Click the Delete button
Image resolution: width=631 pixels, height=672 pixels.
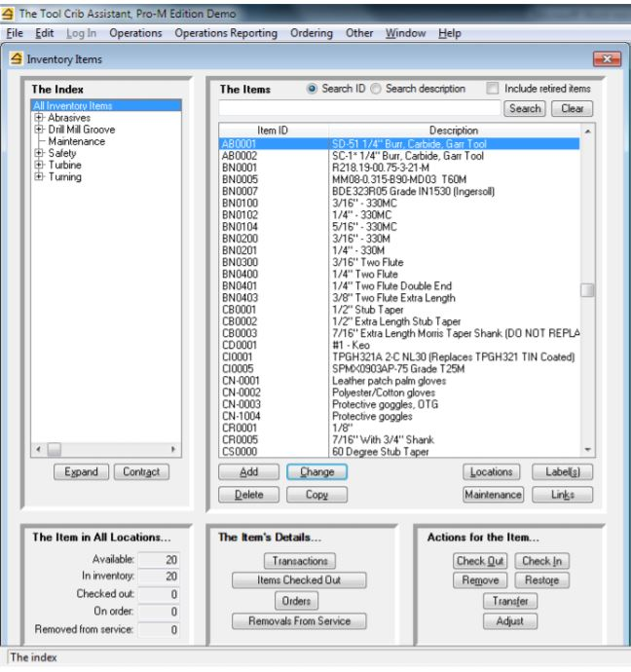coord(248,495)
